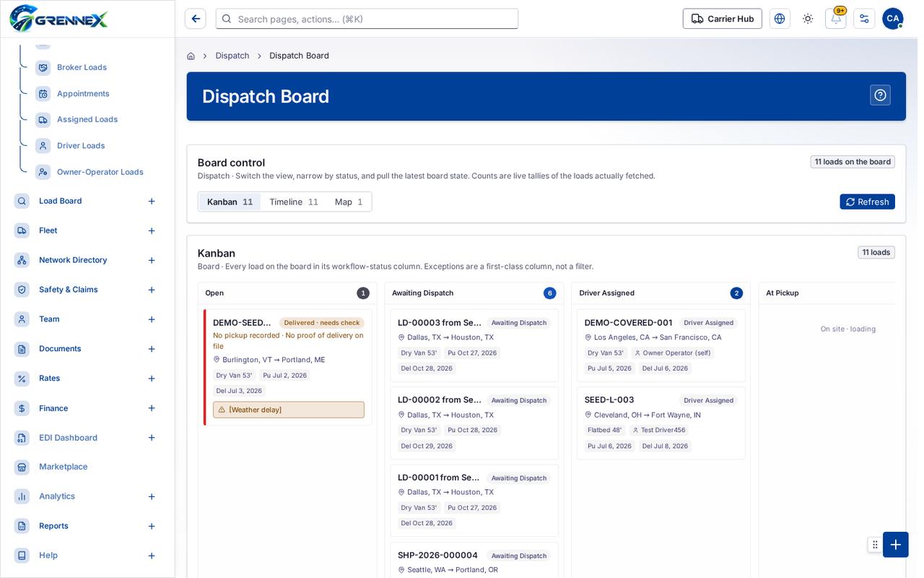Open the DEMO-COVERED-001 load card

coord(661,345)
